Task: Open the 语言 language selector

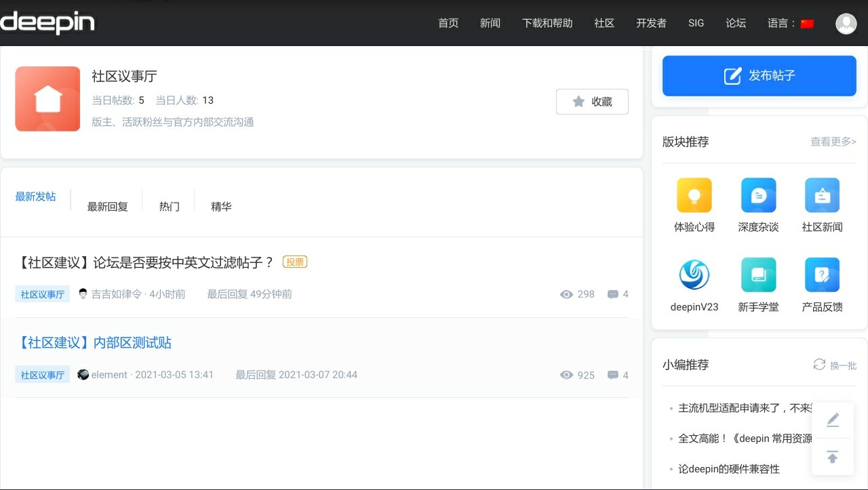Action: [791, 24]
